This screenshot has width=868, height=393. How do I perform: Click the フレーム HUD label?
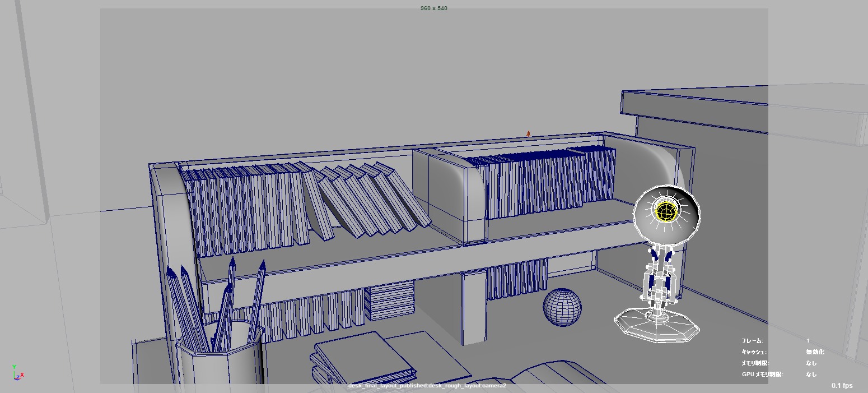point(752,341)
